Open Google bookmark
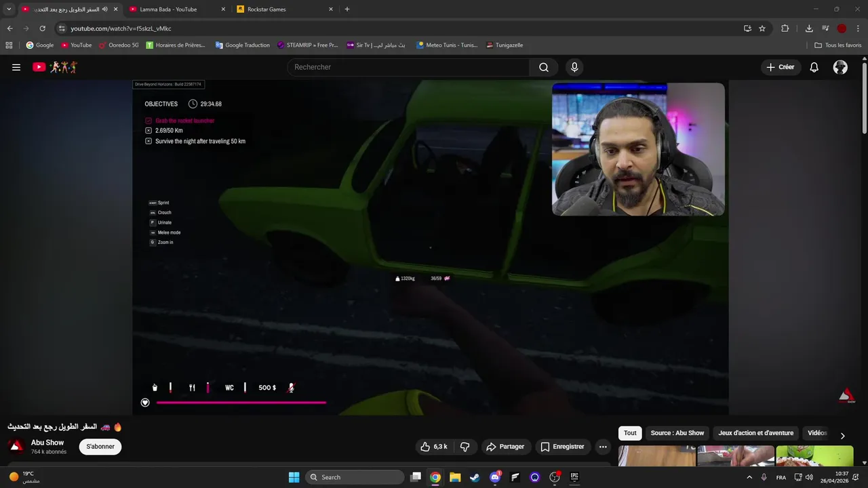The width and height of the screenshot is (868, 488). pyautogui.click(x=39, y=45)
